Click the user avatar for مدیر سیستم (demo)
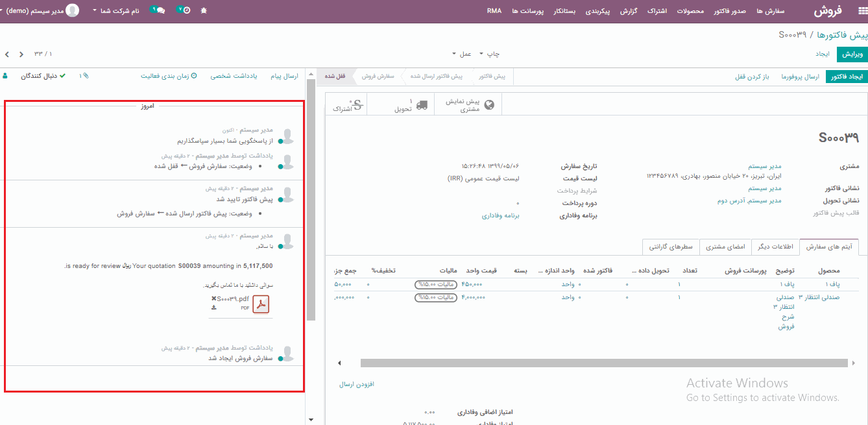Image resolution: width=868 pixels, height=425 pixels. [x=73, y=11]
